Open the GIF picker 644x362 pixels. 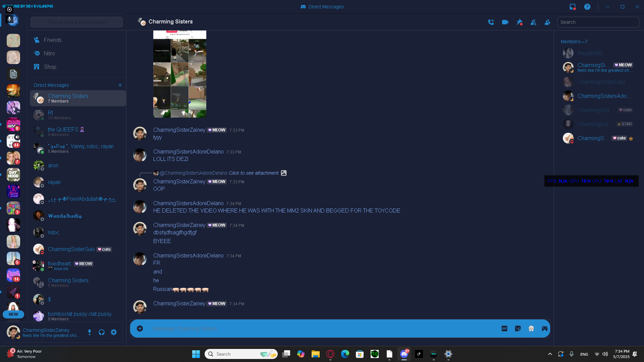tap(504, 328)
